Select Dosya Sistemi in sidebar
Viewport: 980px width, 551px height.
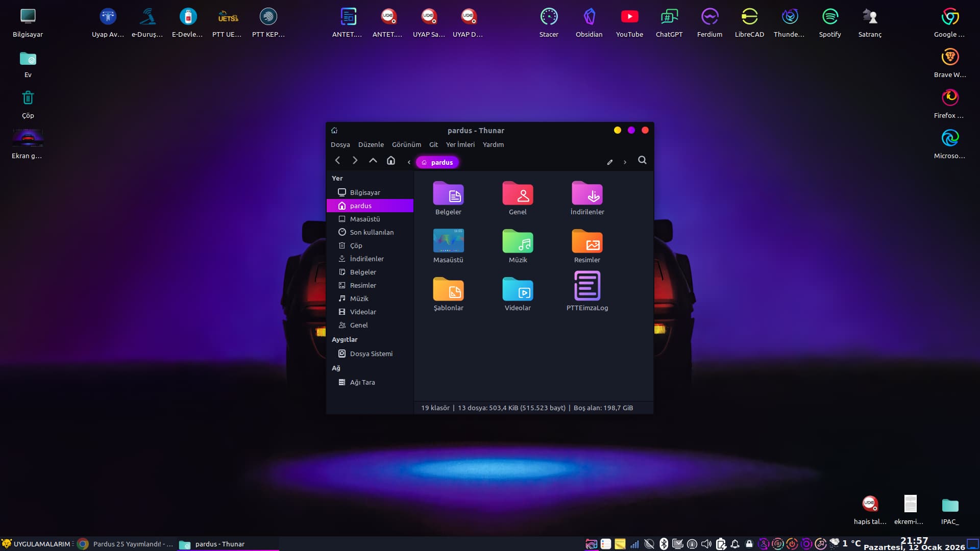tap(371, 354)
